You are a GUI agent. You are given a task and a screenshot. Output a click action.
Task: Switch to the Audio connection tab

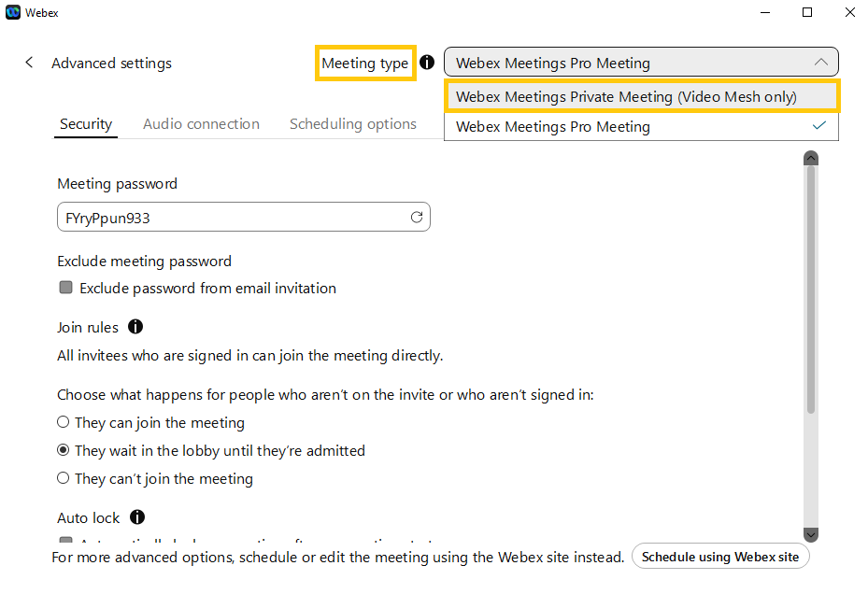point(201,123)
